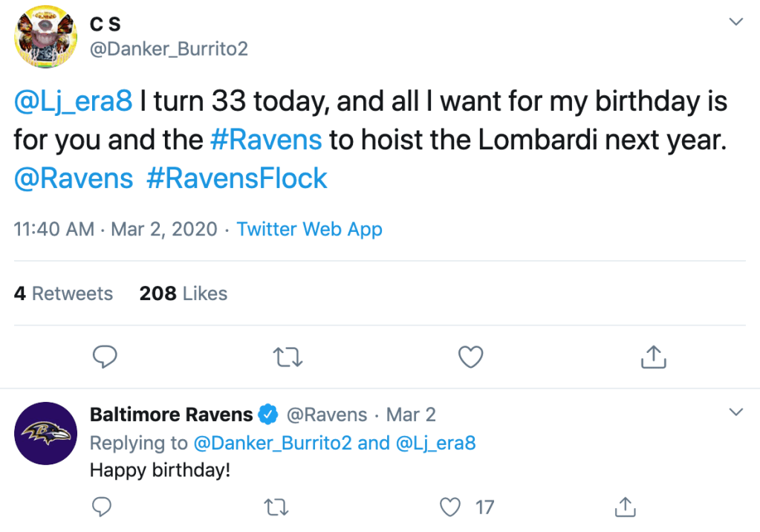Click the Baltimore Ravens verified badge

269,415
